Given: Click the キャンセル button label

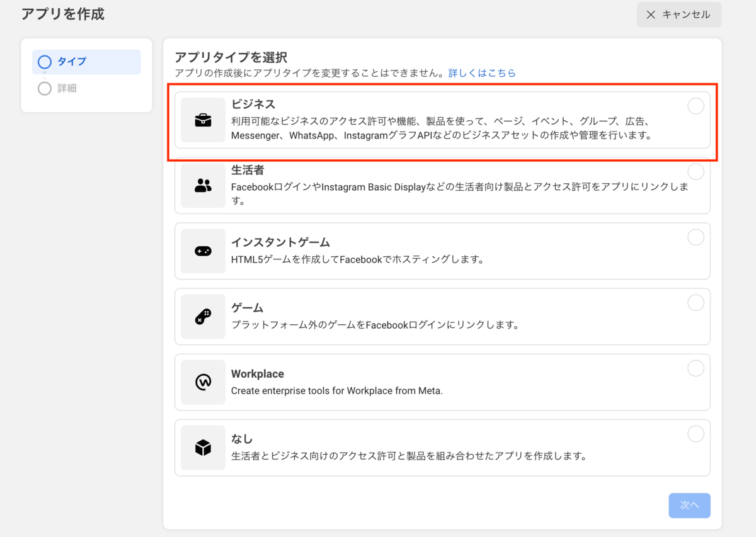Looking at the screenshot, I should (686, 14).
